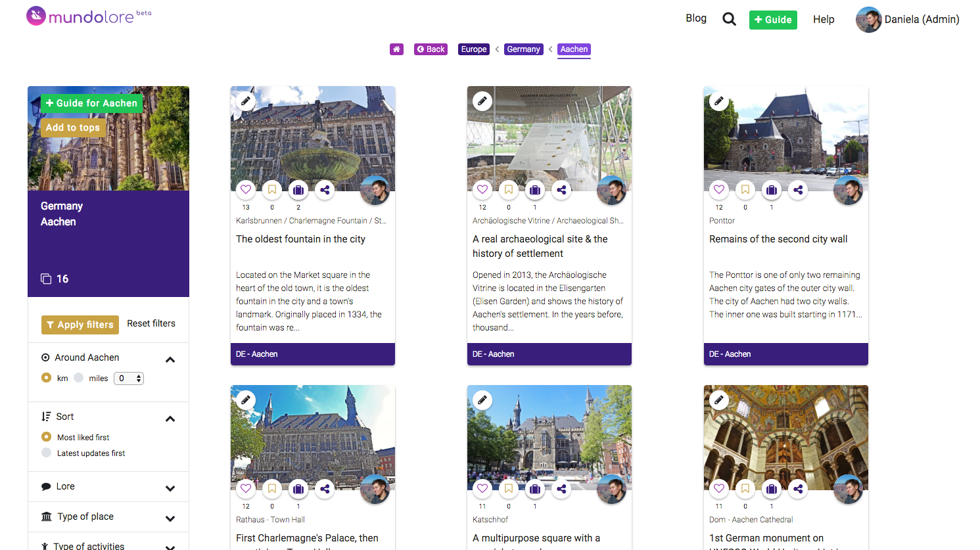Bookmark the Katschhof card
The width and height of the screenshot is (980, 550).
[509, 488]
